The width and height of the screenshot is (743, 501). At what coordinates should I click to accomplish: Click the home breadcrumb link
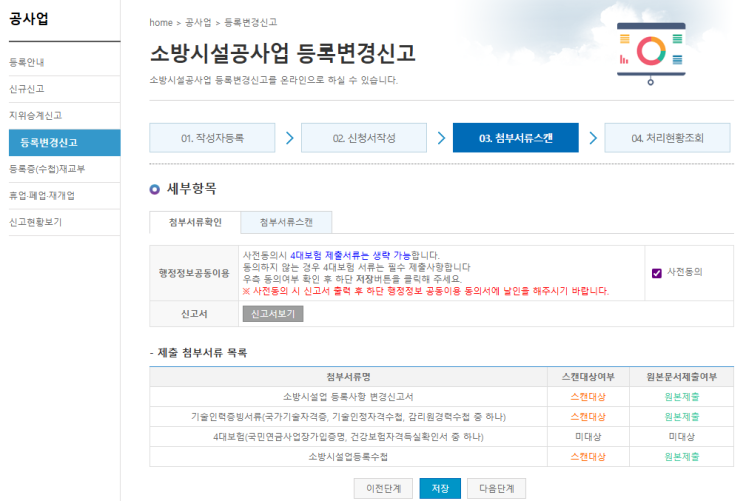pyautogui.click(x=161, y=22)
